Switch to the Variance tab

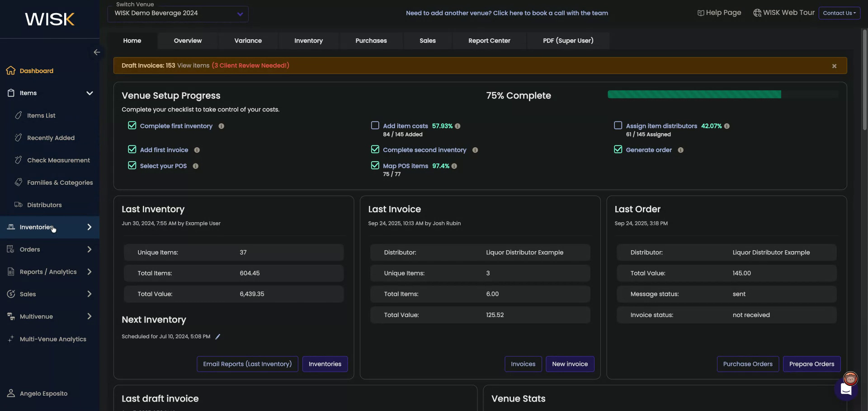click(x=248, y=41)
